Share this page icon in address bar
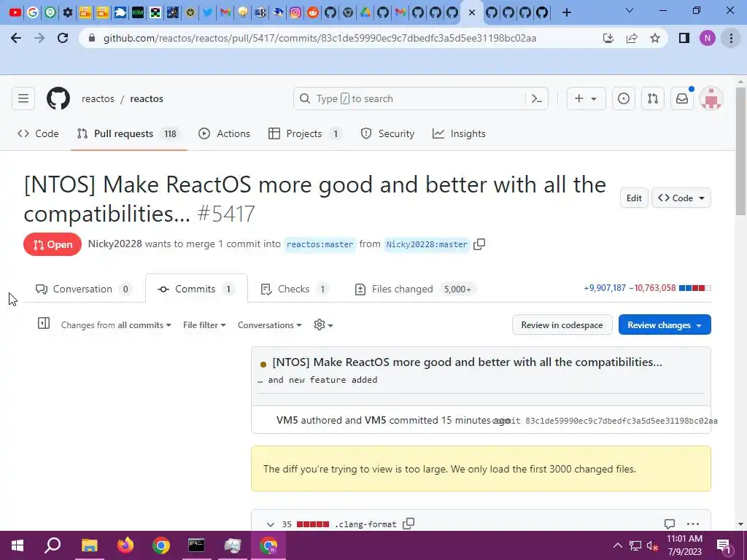 pos(632,38)
